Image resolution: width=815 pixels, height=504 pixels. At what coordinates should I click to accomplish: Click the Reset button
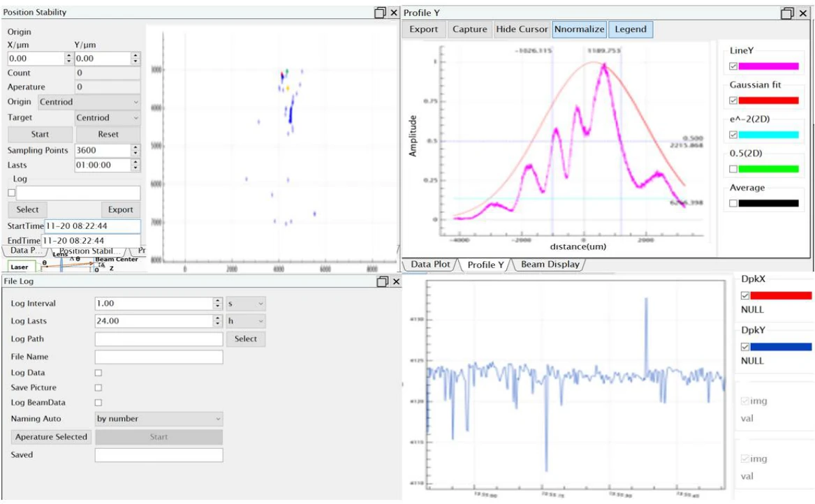coord(108,134)
